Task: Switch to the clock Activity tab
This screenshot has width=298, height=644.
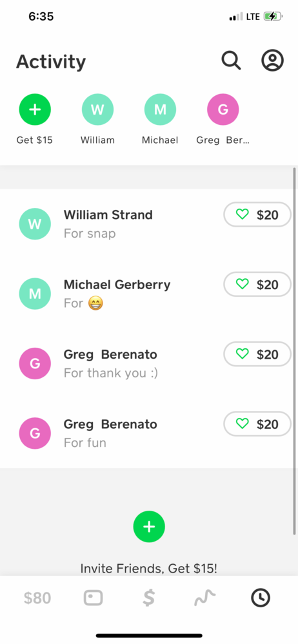Action: [x=261, y=598]
